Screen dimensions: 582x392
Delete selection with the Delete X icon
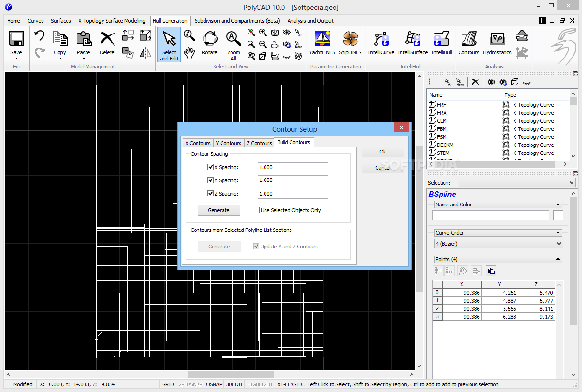pos(107,39)
